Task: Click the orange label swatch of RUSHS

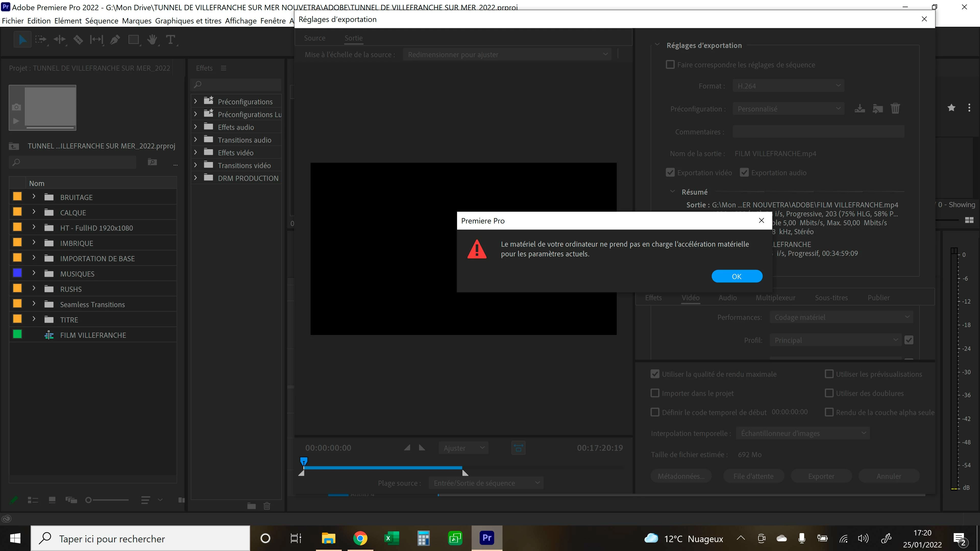Action: point(18,289)
